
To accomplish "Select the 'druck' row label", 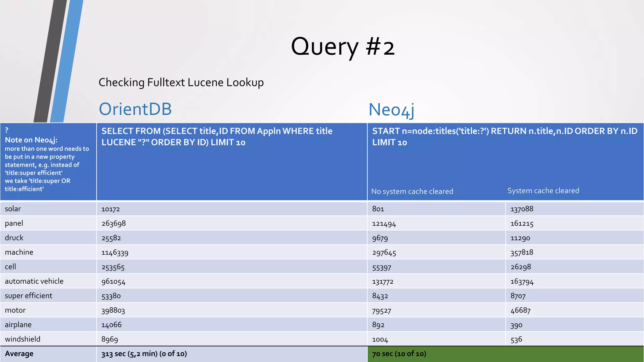I will (14, 238).
